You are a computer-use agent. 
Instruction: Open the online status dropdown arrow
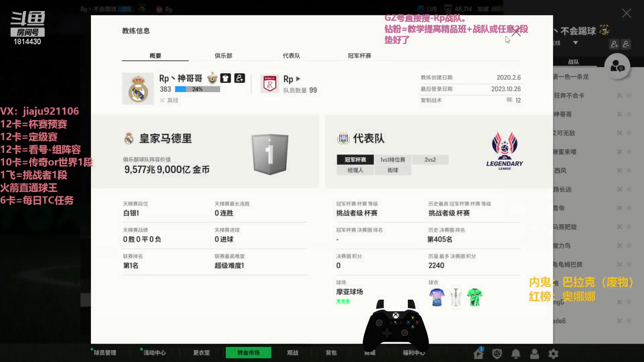click(x=575, y=43)
